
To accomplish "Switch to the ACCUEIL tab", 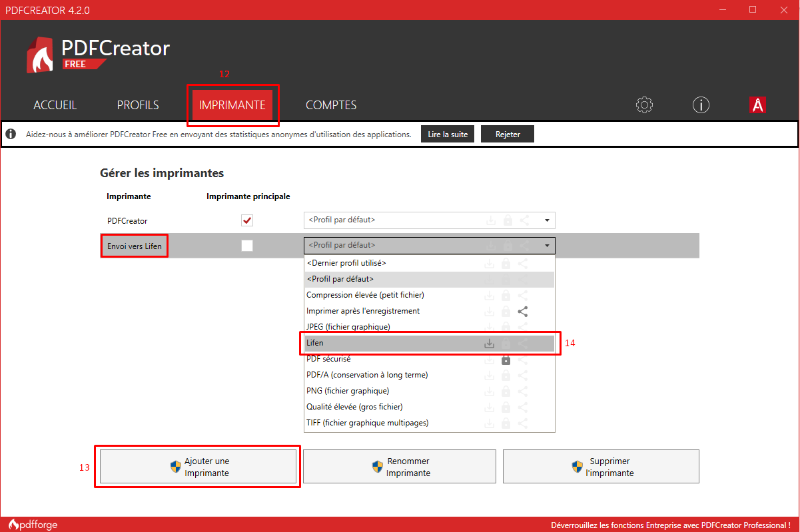I will [x=55, y=105].
